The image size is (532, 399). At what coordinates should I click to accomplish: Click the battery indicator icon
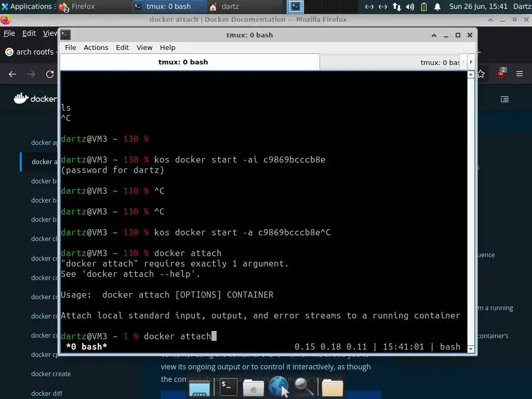coord(424,6)
